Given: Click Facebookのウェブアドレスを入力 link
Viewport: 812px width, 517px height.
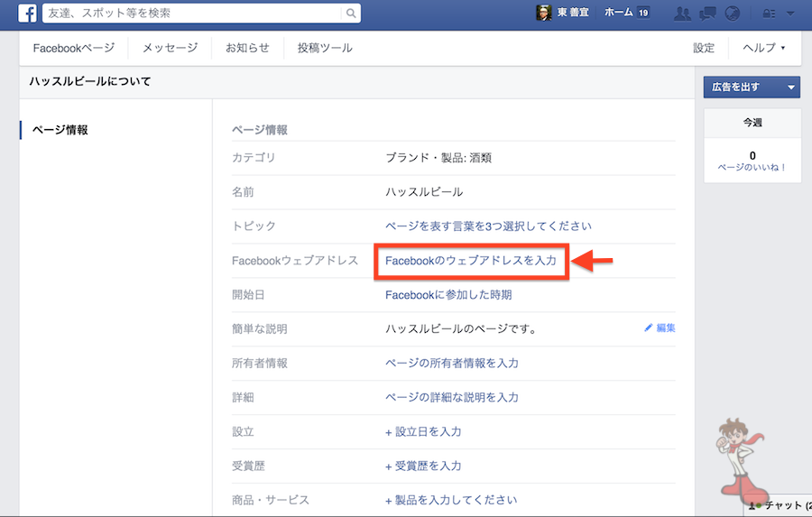Looking at the screenshot, I should pyautogui.click(x=471, y=261).
